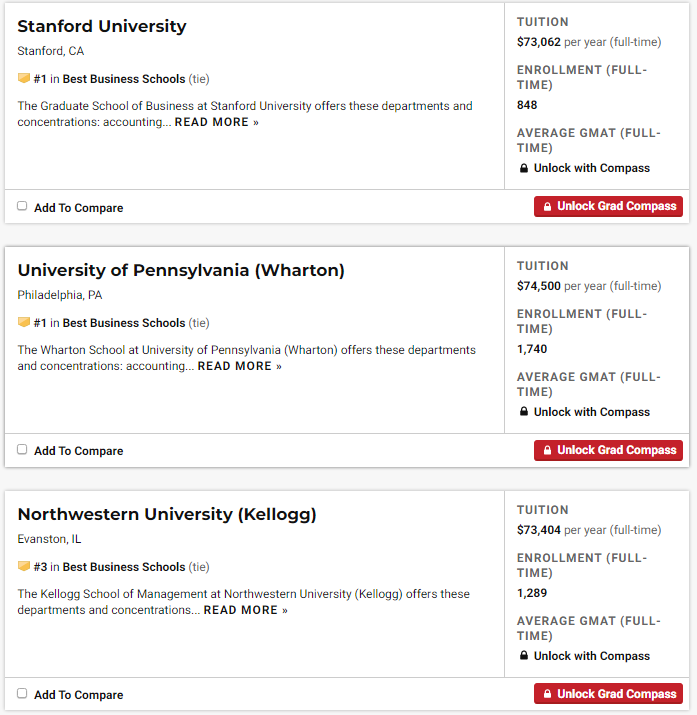Open Northwestern University (Kellogg) title link
Image resolution: width=697 pixels, height=715 pixels.
click(167, 514)
